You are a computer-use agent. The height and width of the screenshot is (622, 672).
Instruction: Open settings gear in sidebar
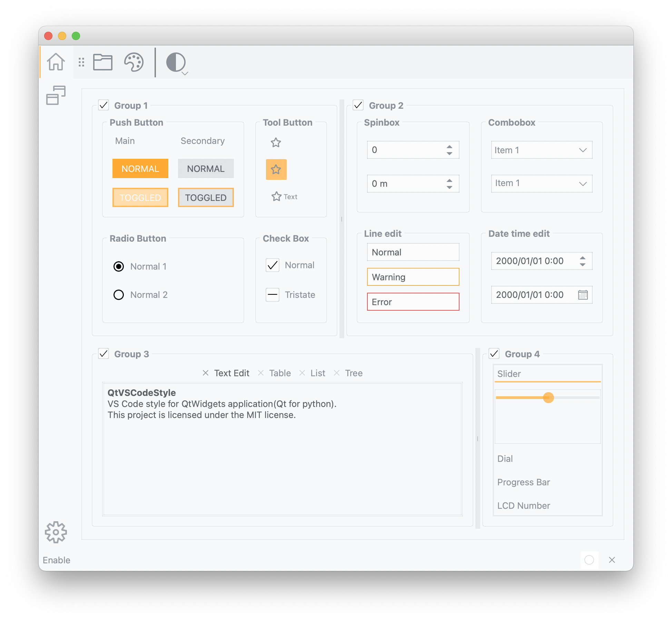click(x=56, y=532)
